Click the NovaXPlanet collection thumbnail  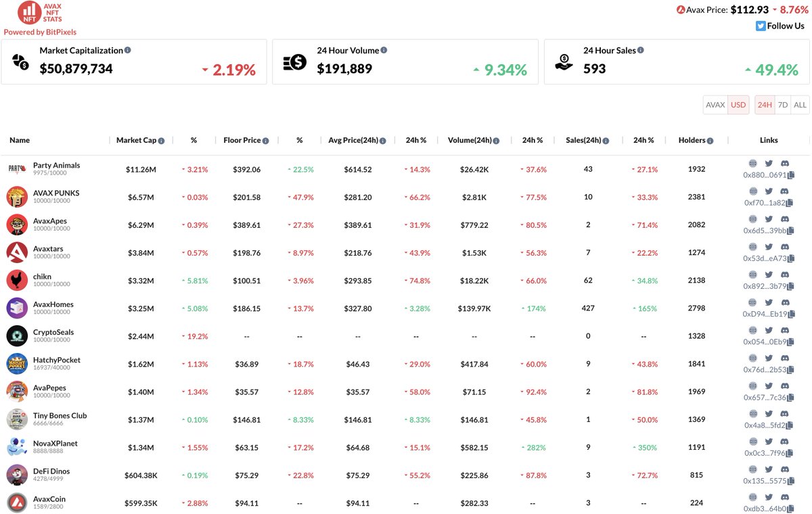pos(17,447)
